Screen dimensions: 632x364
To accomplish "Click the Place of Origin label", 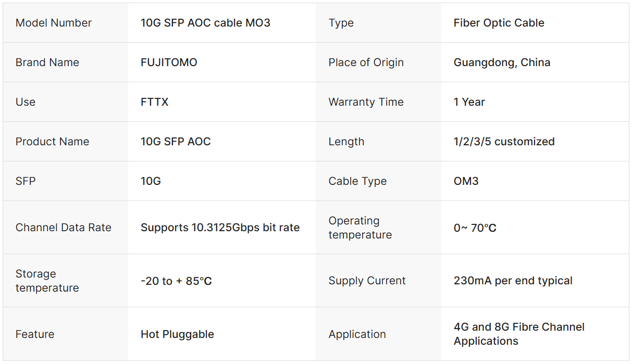I will tap(366, 62).
